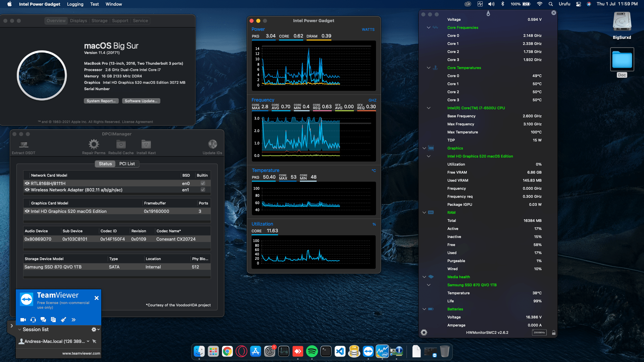Open Terminal from the Dock
Screen dimensions: 644x362
326,351
